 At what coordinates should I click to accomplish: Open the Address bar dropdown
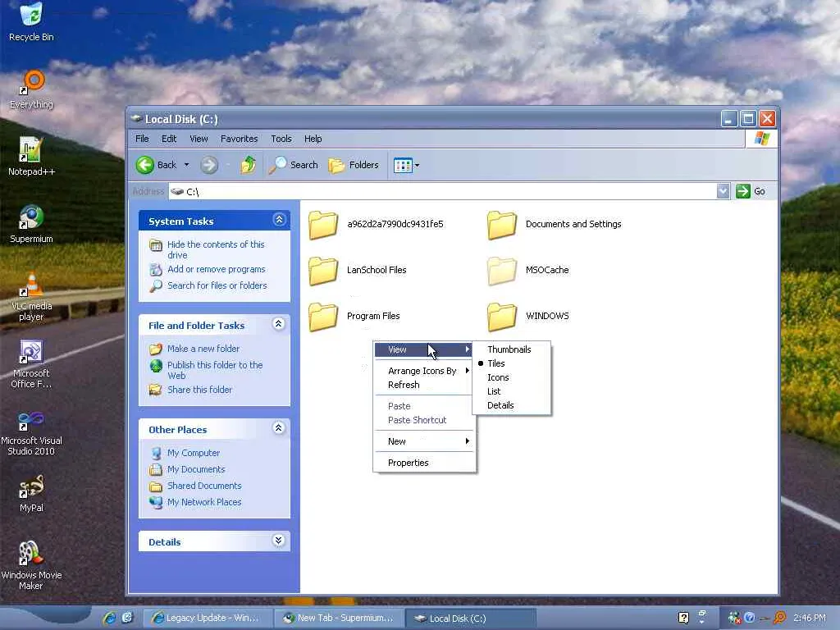pos(723,191)
